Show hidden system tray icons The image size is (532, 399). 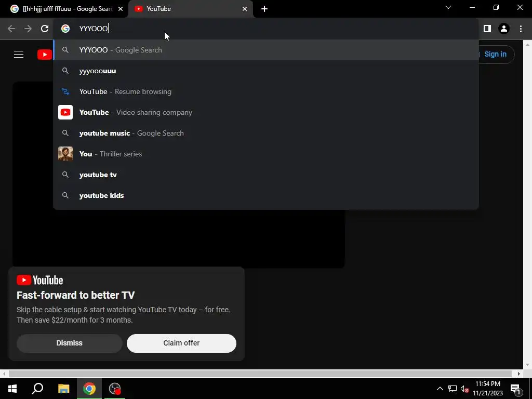(x=440, y=389)
